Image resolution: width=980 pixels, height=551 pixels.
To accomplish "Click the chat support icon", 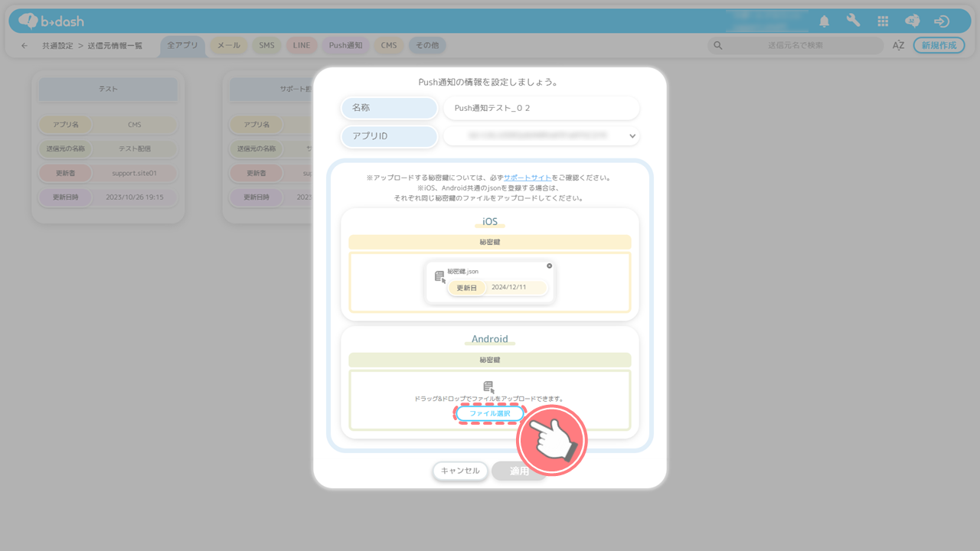I will (x=912, y=21).
